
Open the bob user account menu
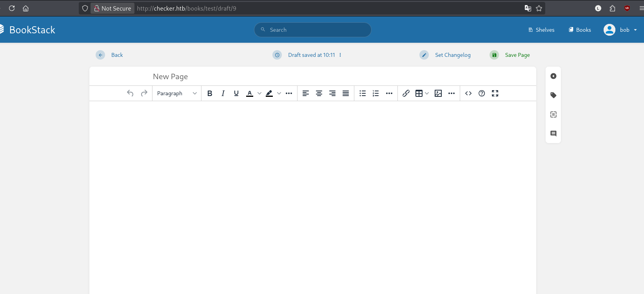coord(620,30)
